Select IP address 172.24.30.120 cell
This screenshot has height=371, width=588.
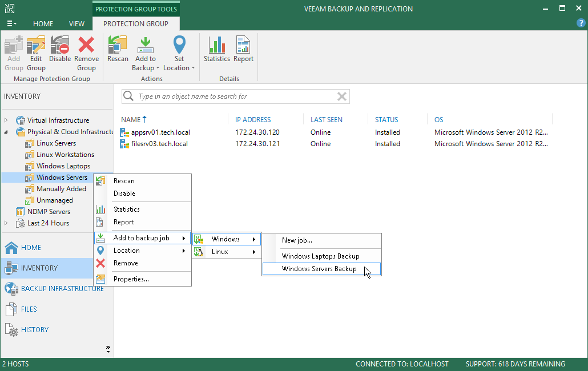[257, 132]
